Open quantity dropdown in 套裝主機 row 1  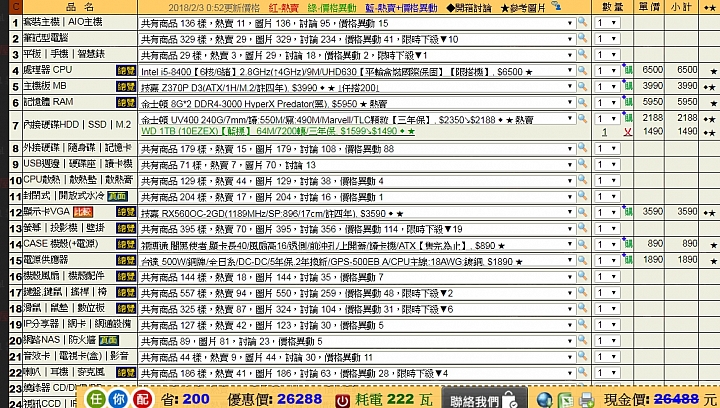click(x=607, y=23)
